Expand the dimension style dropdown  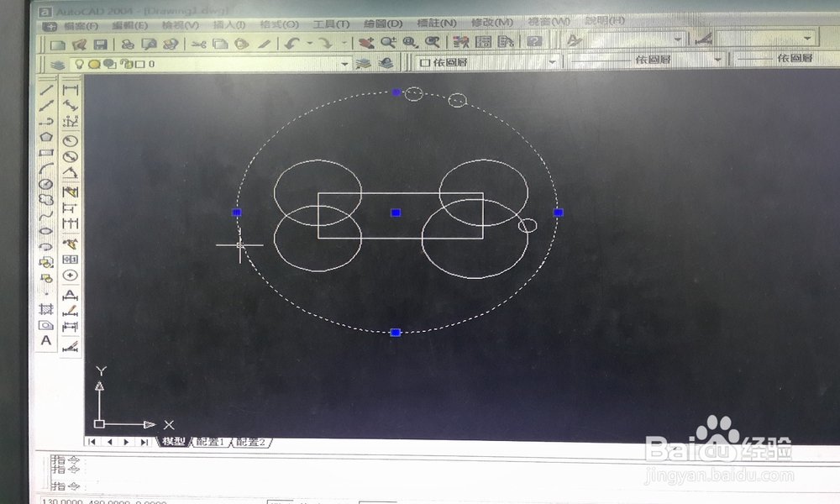coord(807,38)
